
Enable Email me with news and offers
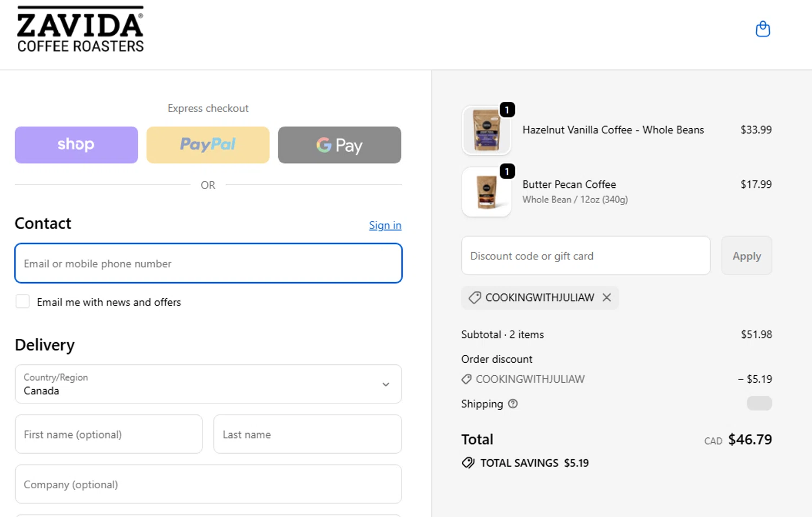(23, 302)
